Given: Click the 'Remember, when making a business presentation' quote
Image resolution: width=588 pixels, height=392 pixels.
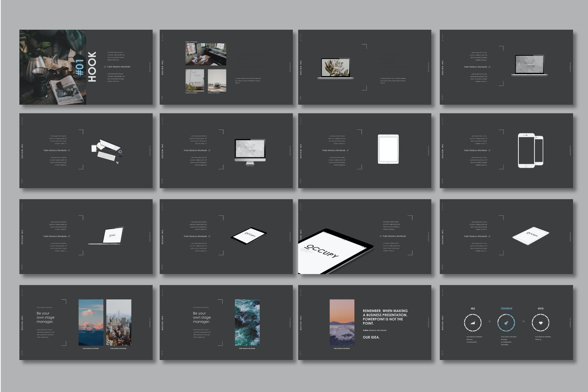Looking at the screenshot, I should (x=385, y=317).
